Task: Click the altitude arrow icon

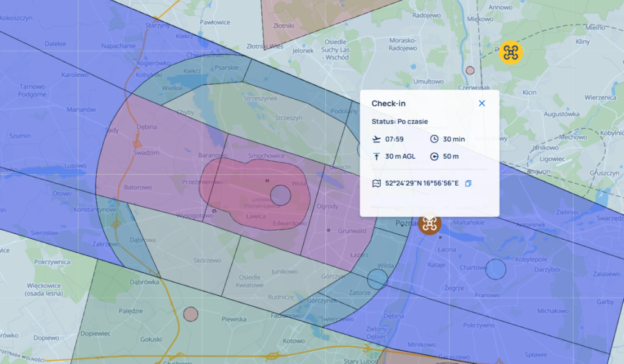Action: click(377, 156)
